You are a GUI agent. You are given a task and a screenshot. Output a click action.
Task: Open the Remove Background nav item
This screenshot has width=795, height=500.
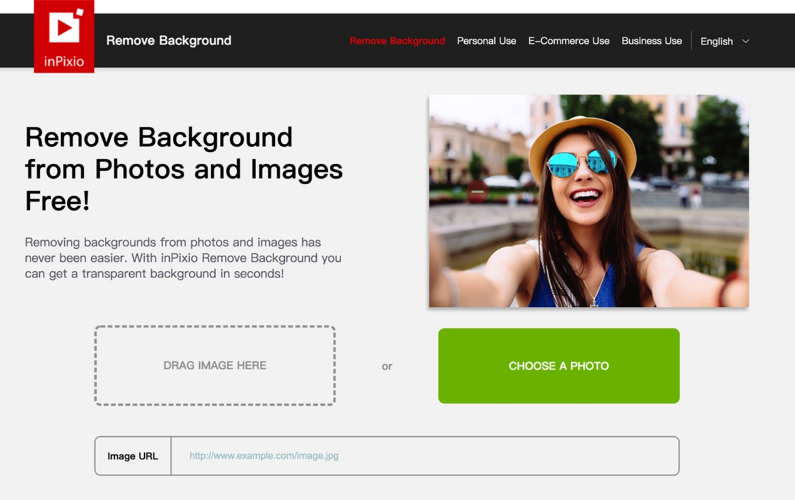397,41
